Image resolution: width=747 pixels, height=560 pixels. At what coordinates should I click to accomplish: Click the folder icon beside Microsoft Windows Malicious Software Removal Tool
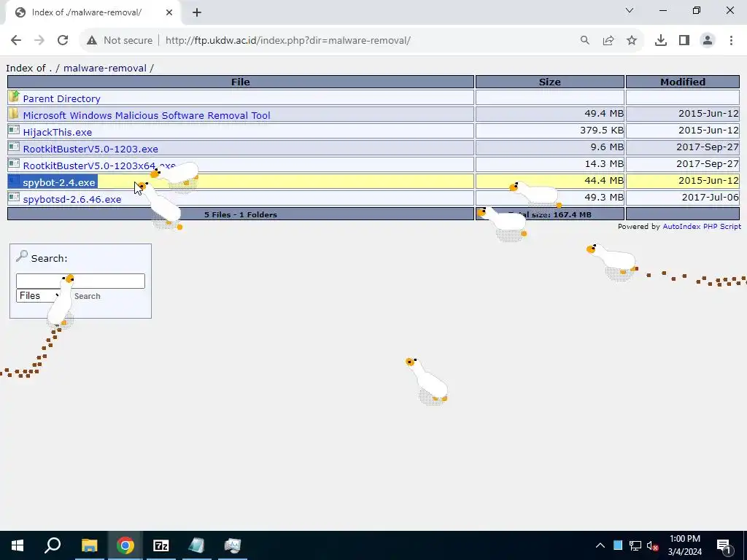click(14, 114)
